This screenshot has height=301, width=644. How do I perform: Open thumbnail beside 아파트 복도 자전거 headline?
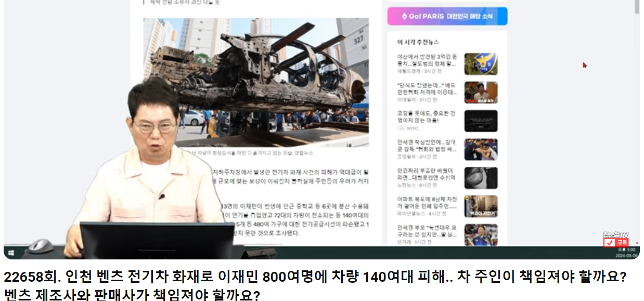tap(481, 206)
